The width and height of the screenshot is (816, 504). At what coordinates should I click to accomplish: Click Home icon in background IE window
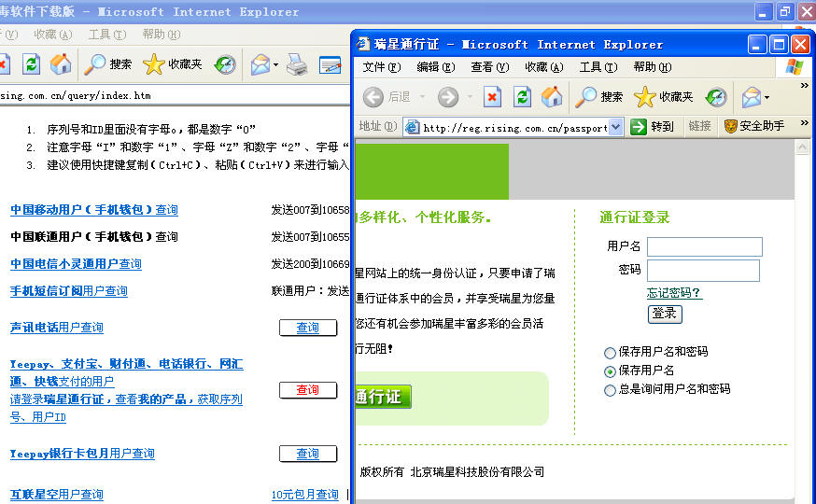(61, 64)
